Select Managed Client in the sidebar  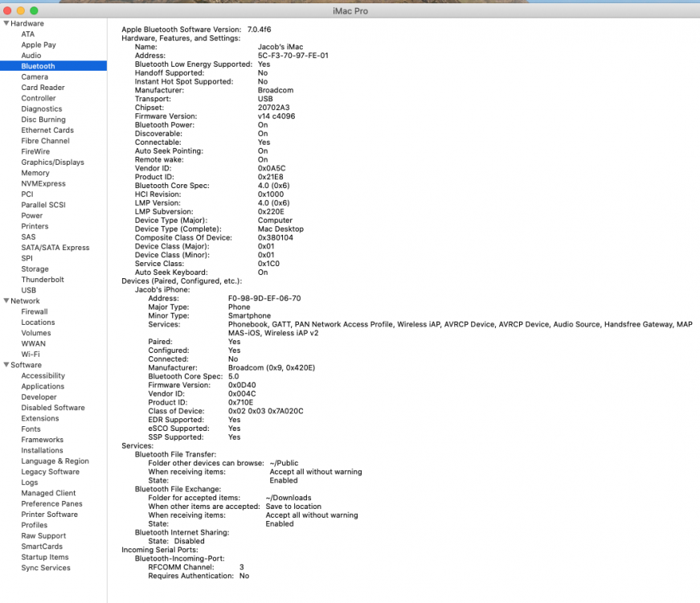48,493
